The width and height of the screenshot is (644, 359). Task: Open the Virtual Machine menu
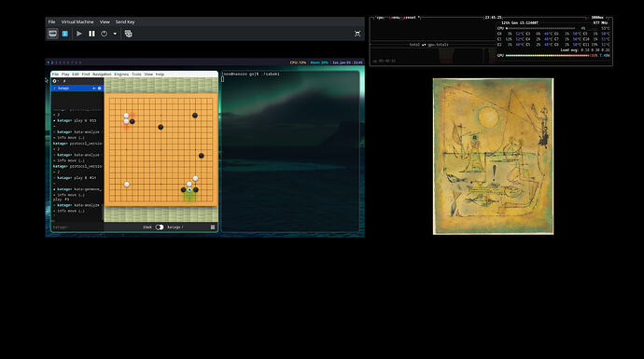(77, 21)
